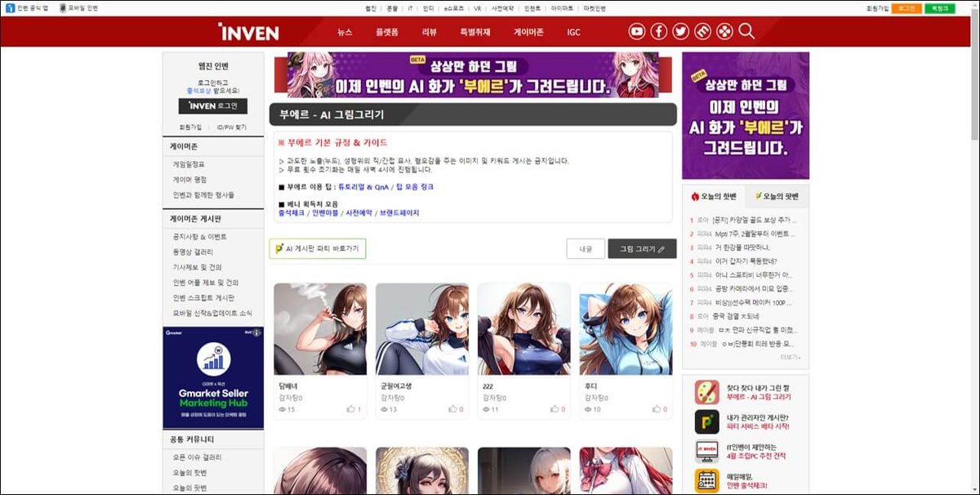
Task: Open 리뷰 in the main navigation
Action: pos(430,33)
